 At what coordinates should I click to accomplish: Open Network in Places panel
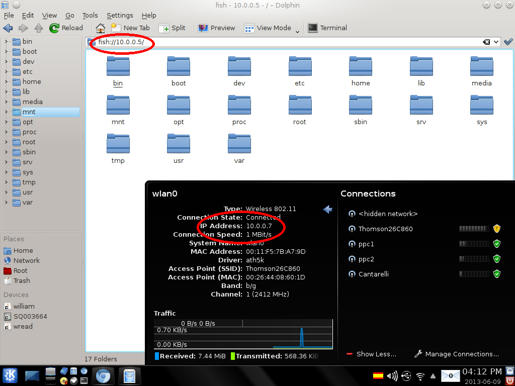[x=22, y=260]
